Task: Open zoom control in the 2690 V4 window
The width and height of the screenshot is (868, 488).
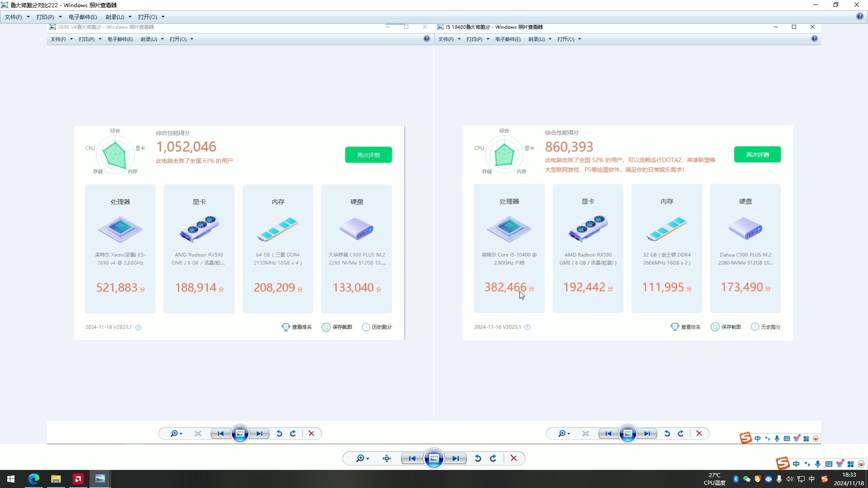Action: tap(176, 434)
